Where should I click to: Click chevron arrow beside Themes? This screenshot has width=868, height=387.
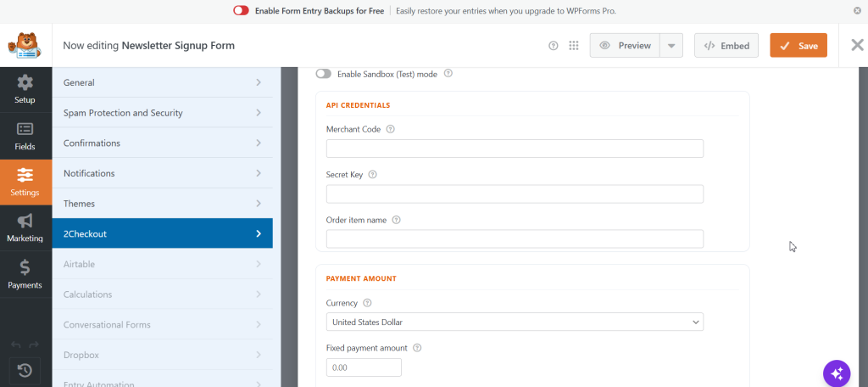[259, 204]
